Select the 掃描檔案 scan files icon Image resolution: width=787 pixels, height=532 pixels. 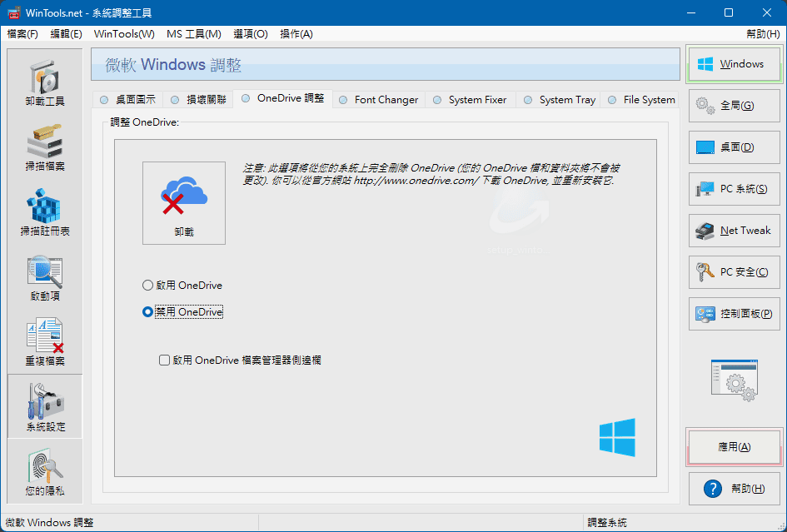pos(45,147)
